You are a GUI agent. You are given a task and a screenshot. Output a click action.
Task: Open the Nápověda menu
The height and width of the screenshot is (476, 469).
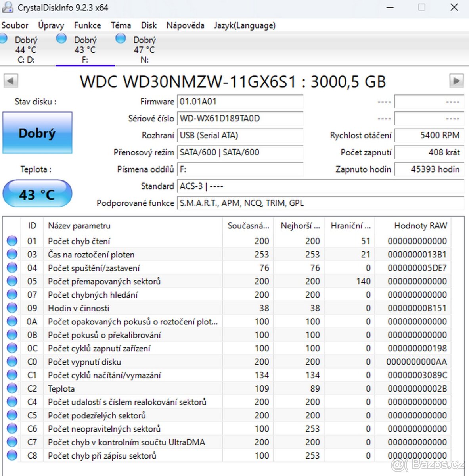pyautogui.click(x=185, y=25)
